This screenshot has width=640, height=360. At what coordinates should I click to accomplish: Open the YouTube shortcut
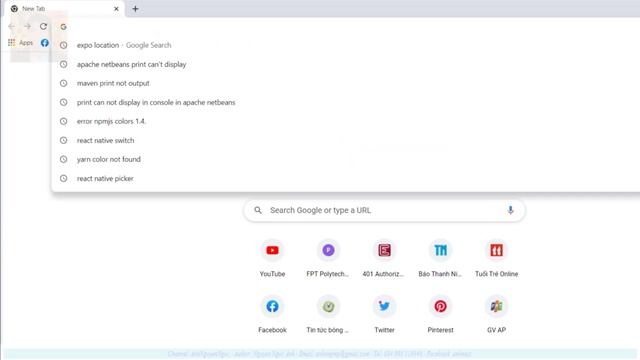coord(272,258)
